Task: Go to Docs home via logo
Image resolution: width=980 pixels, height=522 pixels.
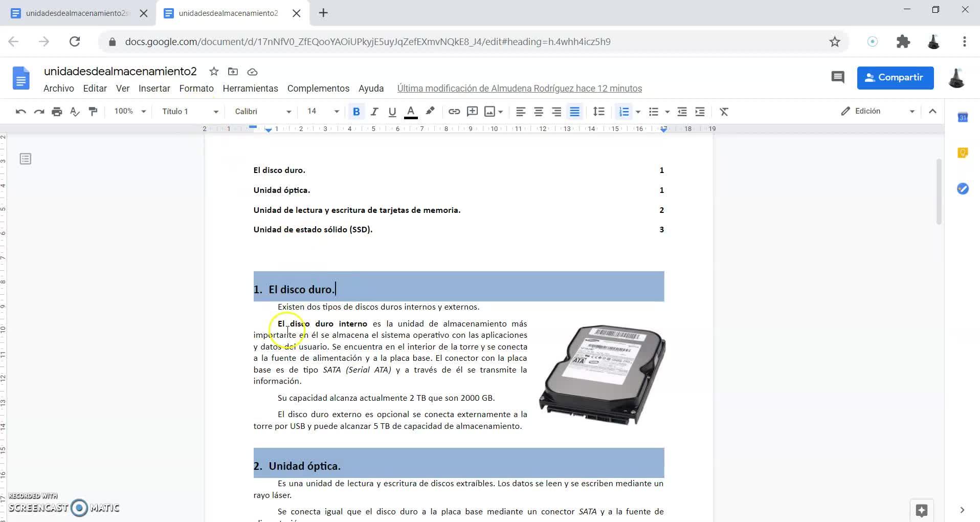Action: [21, 78]
